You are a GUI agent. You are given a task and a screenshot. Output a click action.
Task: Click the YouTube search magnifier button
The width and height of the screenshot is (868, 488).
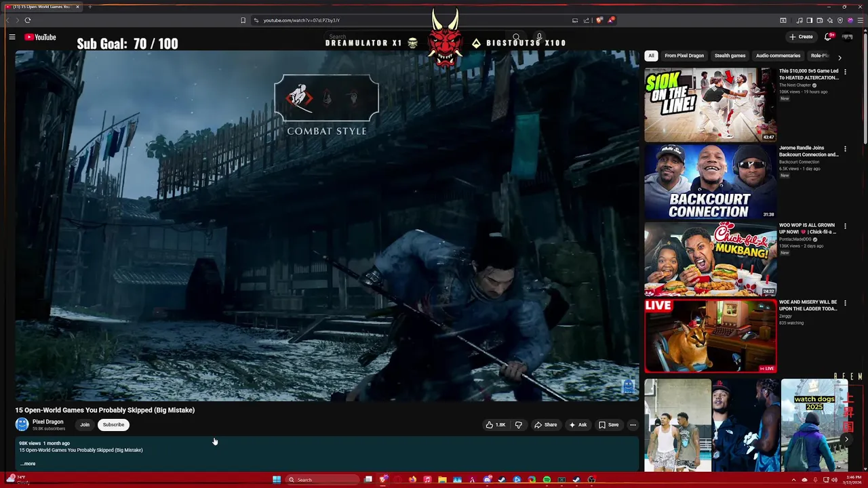(516, 37)
